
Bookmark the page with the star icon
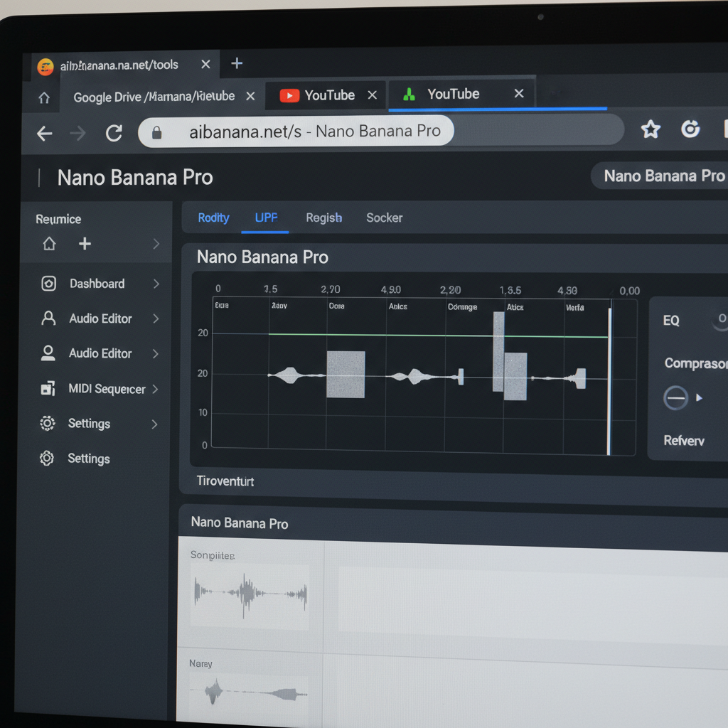650,129
